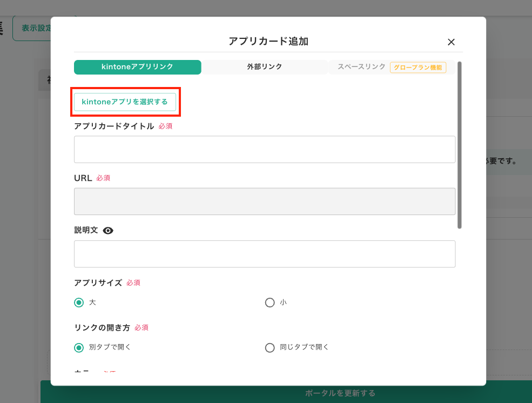
Task: Click the グロープラン機能 badge on スペースリンク
Action: click(418, 69)
